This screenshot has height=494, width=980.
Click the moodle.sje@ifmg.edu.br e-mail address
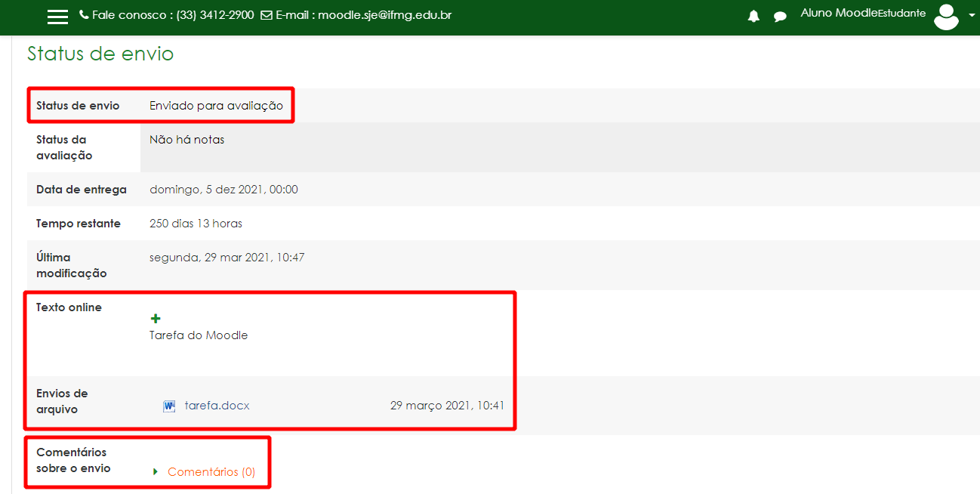coord(384,15)
